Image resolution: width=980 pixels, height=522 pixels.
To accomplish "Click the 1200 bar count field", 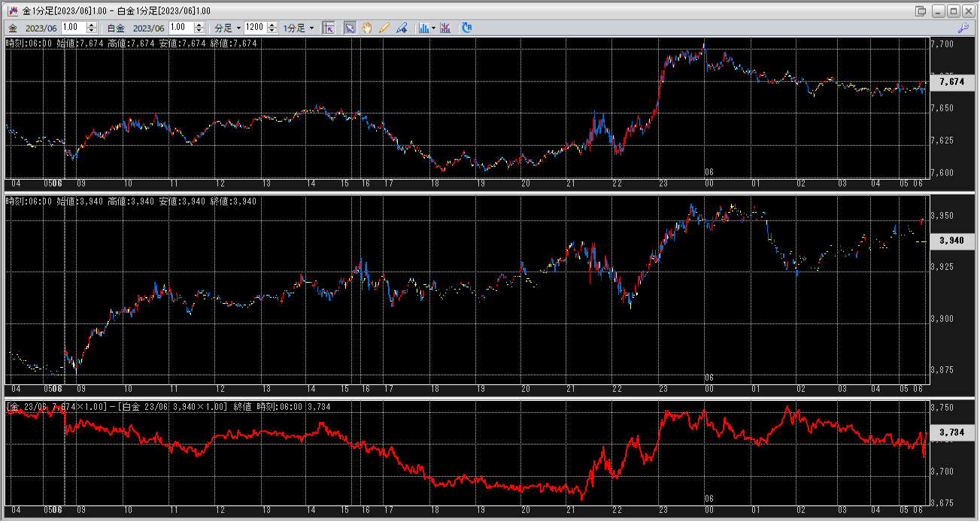I will [254, 28].
